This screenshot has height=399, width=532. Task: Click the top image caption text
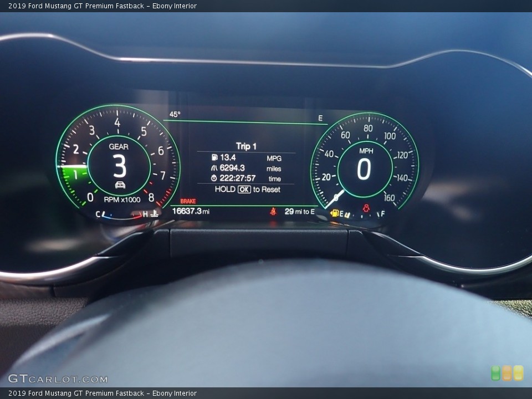click(103, 6)
